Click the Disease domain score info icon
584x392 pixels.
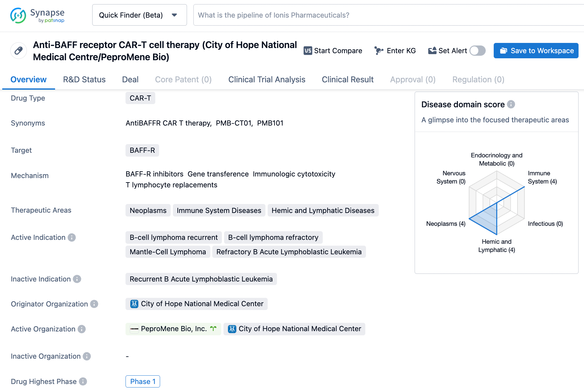tap(511, 104)
